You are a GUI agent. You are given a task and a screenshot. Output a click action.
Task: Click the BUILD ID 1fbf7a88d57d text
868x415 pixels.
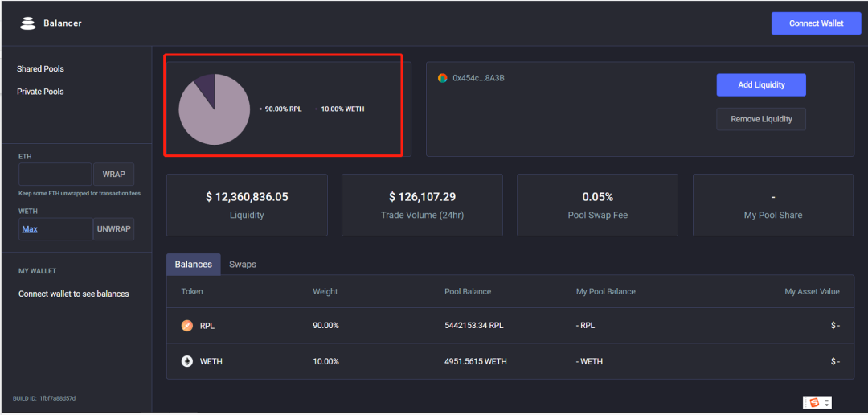pos(44,398)
